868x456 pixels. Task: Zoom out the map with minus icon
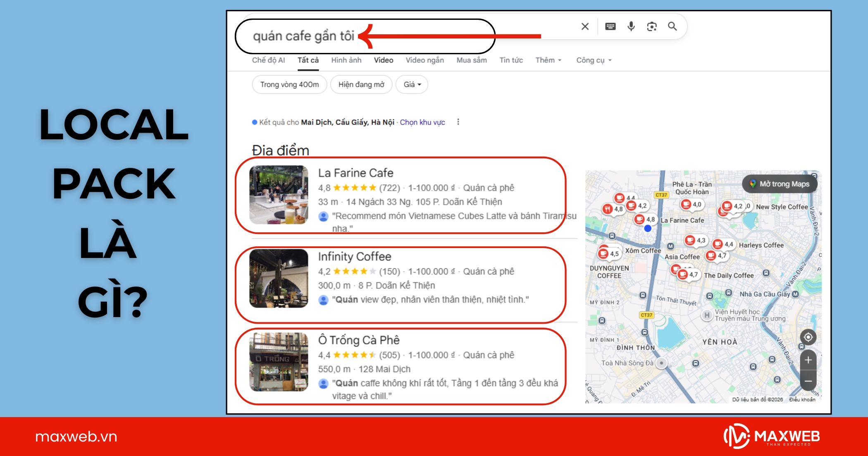click(x=808, y=381)
